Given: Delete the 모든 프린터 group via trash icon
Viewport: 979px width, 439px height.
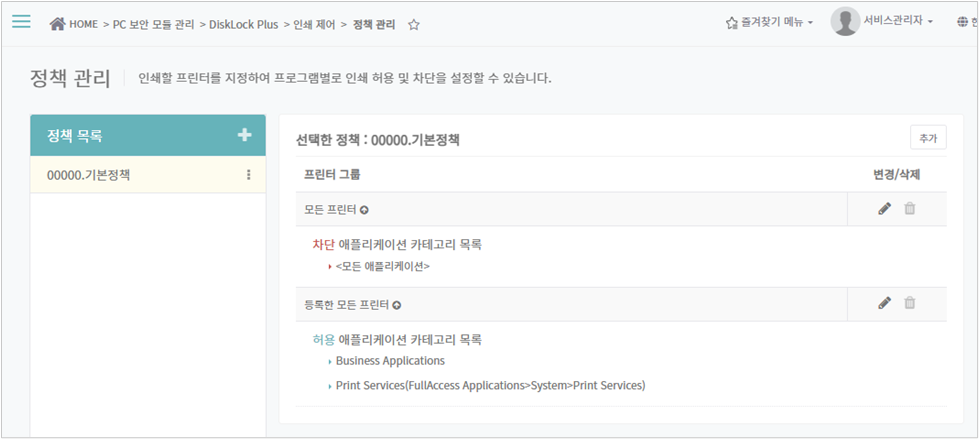Looking at the screenshot, I should [909, 209].
